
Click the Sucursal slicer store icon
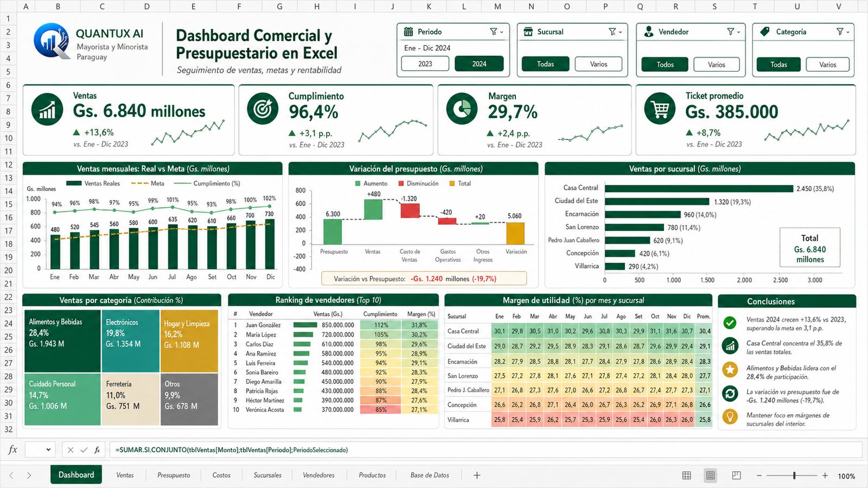[x=528, y=32]
